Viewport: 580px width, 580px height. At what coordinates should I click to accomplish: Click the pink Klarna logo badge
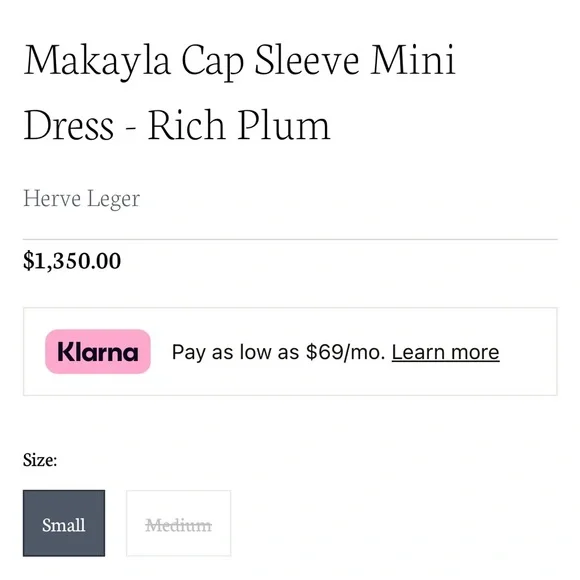98,351
